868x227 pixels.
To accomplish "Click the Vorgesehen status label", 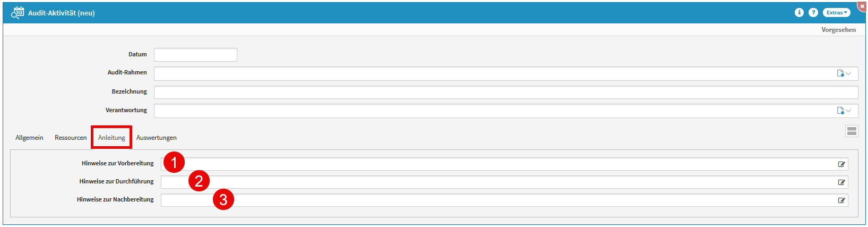I will pos(838,30).
